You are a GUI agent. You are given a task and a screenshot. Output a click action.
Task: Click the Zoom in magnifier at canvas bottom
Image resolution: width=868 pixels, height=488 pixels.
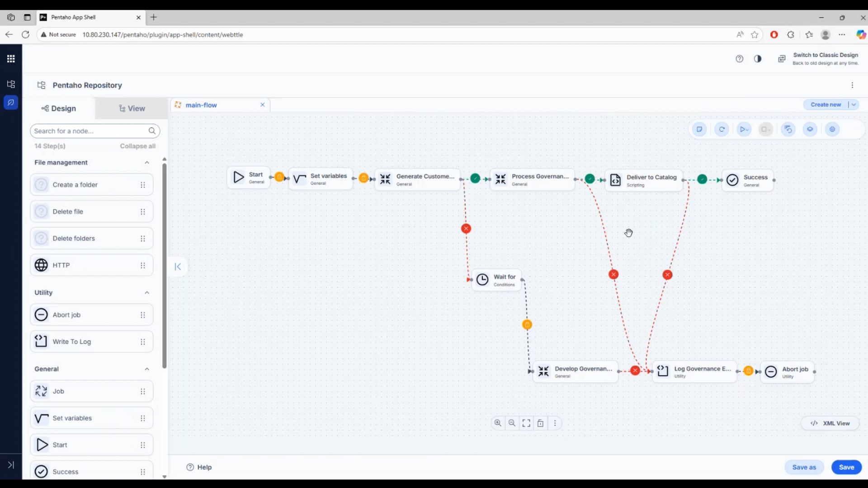[x=497, y=423]
